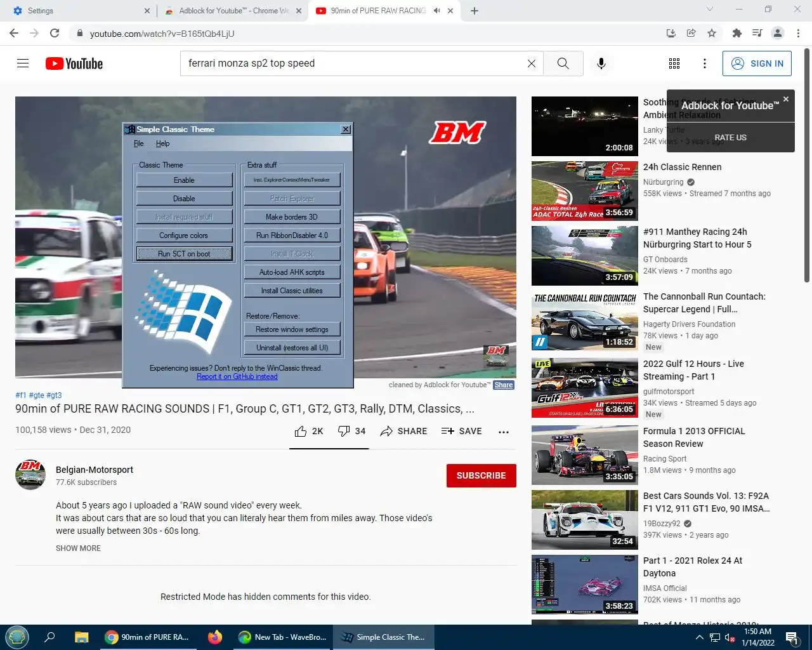Click Adblock Share link below video
The image size is (812, 650).
coord(504,385)
